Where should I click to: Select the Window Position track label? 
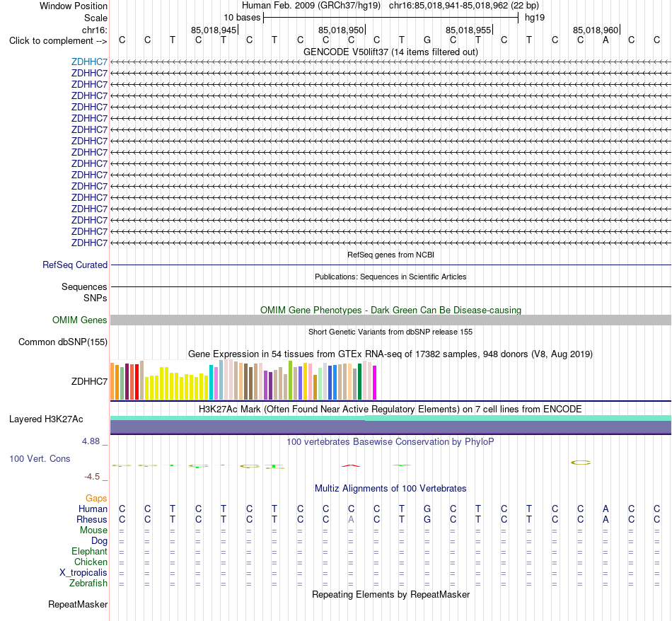point(74,6)
